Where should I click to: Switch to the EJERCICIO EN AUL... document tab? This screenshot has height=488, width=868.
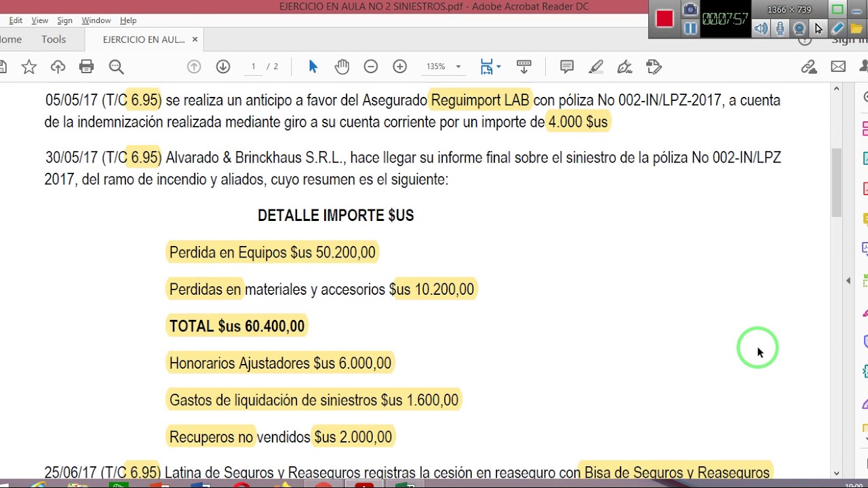[144, 39]
